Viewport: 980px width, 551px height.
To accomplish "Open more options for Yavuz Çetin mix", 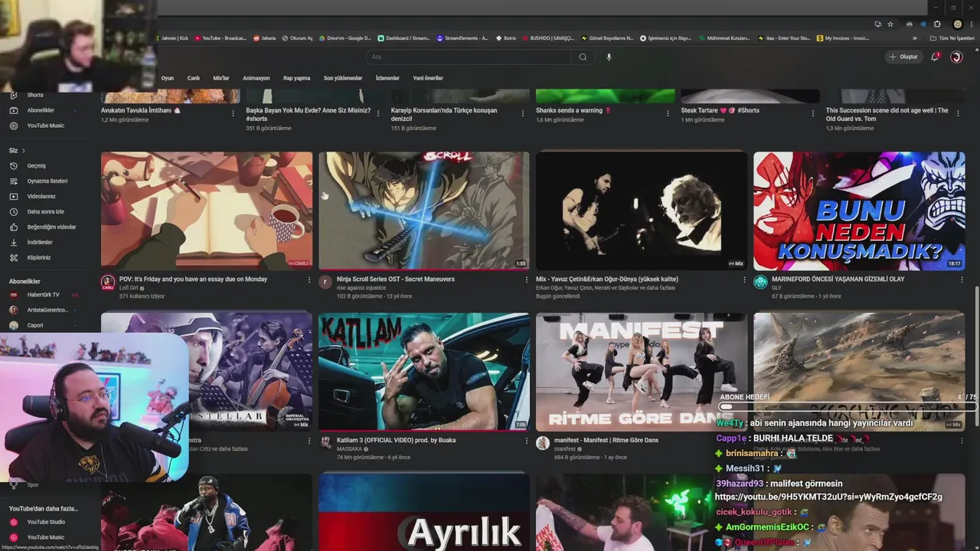I will (744, 280).
